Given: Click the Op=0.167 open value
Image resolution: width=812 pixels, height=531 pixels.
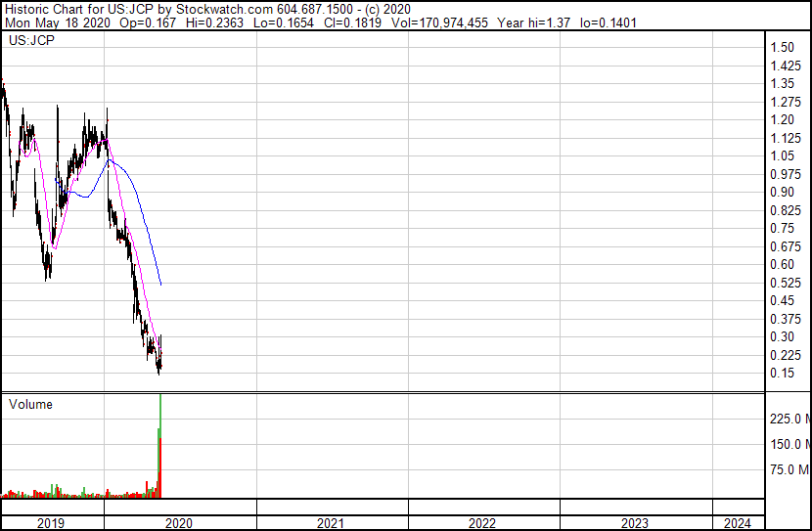Looking at the screenshot, I should [x=148, y=22].
